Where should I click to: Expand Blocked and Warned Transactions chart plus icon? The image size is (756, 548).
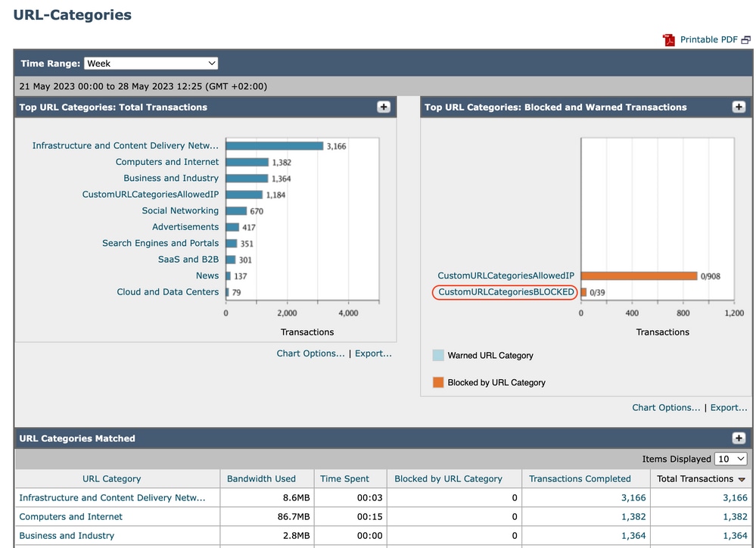pos(739,107)
